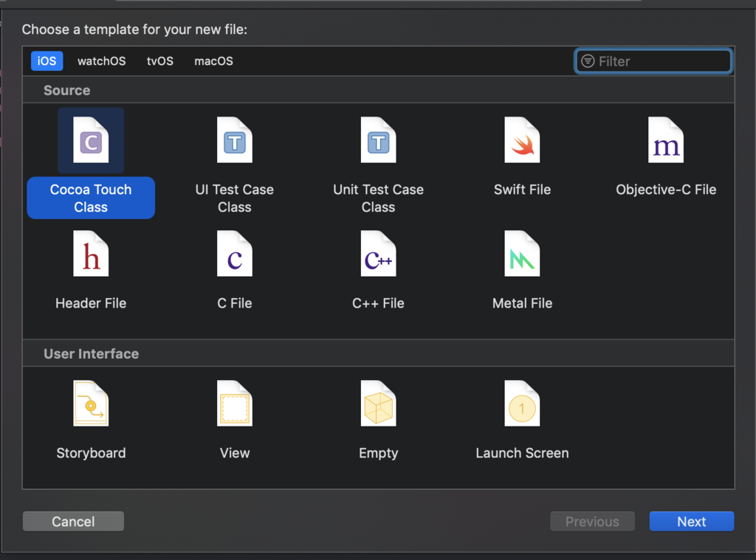Screen dimensions: 756x560
Task: Select the Swift File template icon
Action: [x=522, y=140]
